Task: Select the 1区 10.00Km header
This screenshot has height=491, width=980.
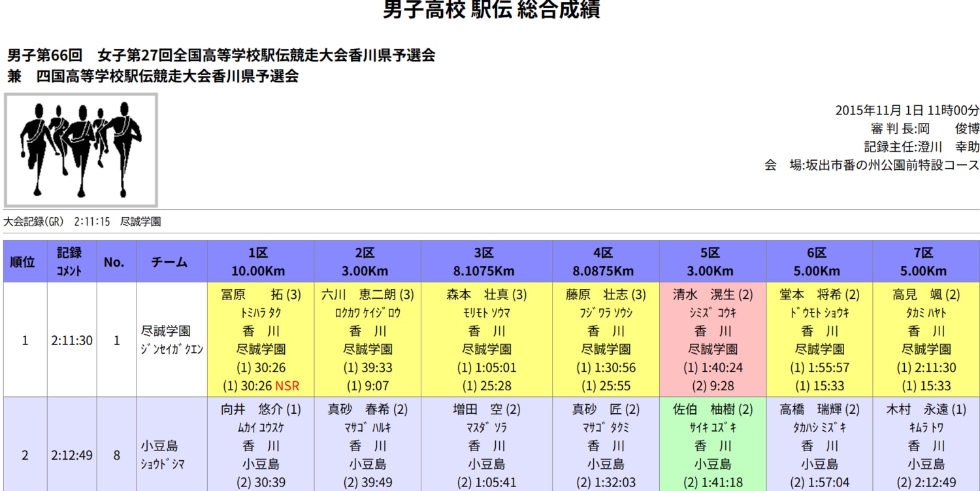Action: pyautogui.click(x=258, y=260)
